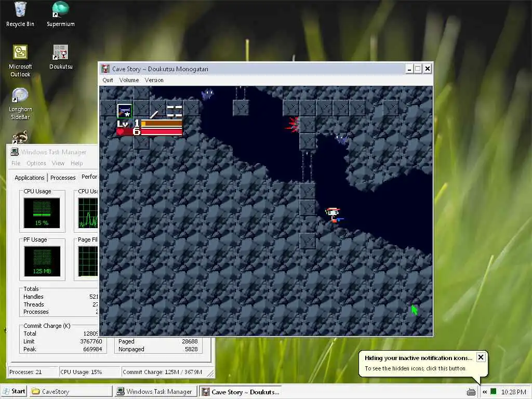Close the Cave Story game window
532x399 pixels.
428,69
